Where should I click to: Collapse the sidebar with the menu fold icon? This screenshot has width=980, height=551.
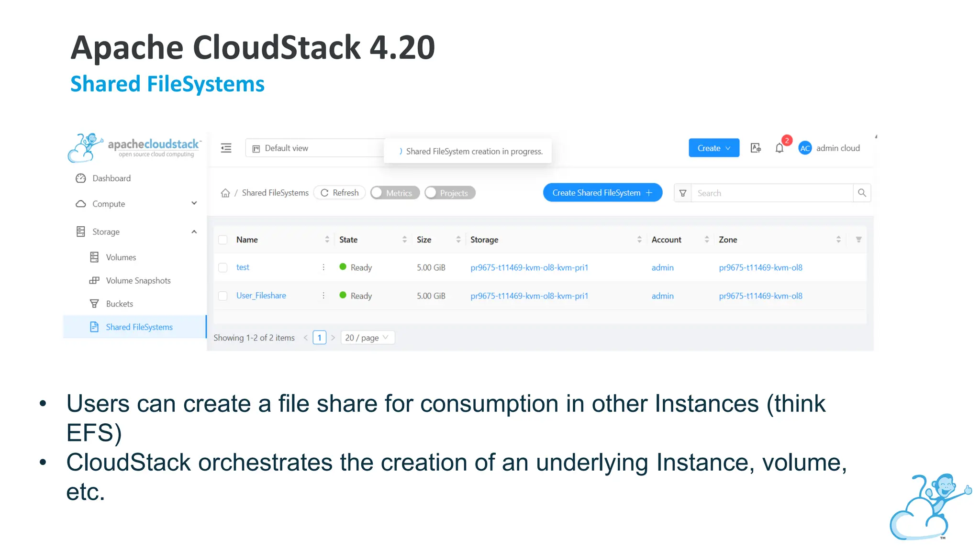(x=226, y=148)
